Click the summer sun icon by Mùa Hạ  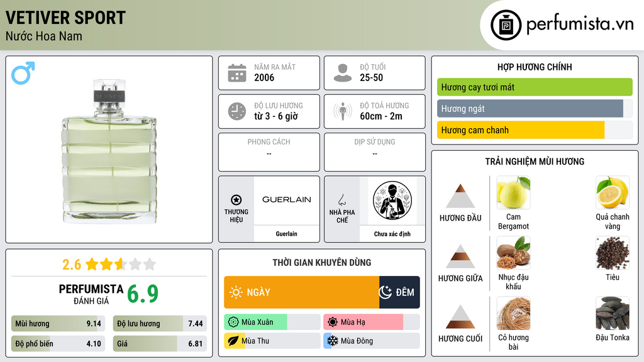point(332,322)
